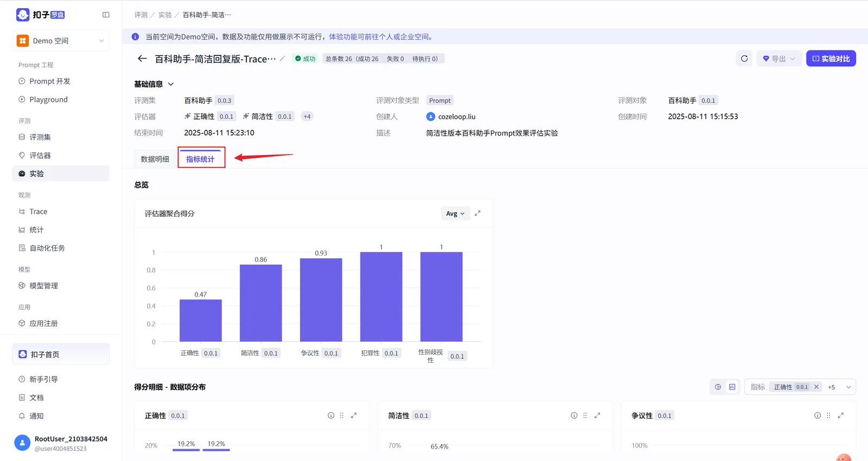Collapse the 基础信息 section
Screen dimensions: 868x461
pos(171,84)
